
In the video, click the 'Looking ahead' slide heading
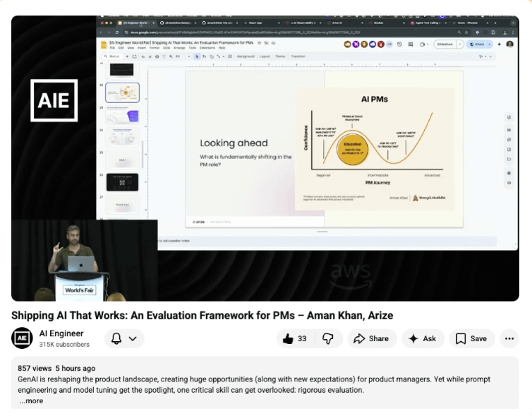tap(234, 143)
